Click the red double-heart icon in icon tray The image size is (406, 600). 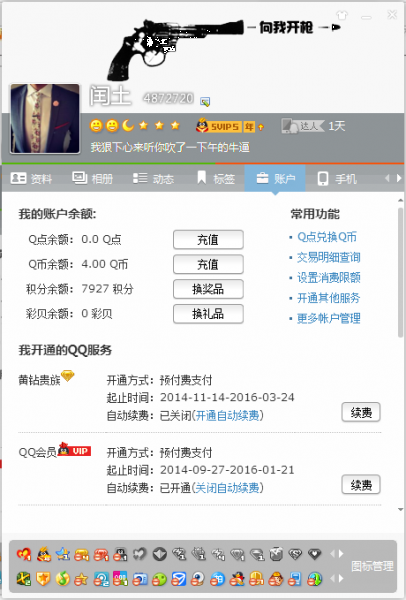tap(24, 554)
